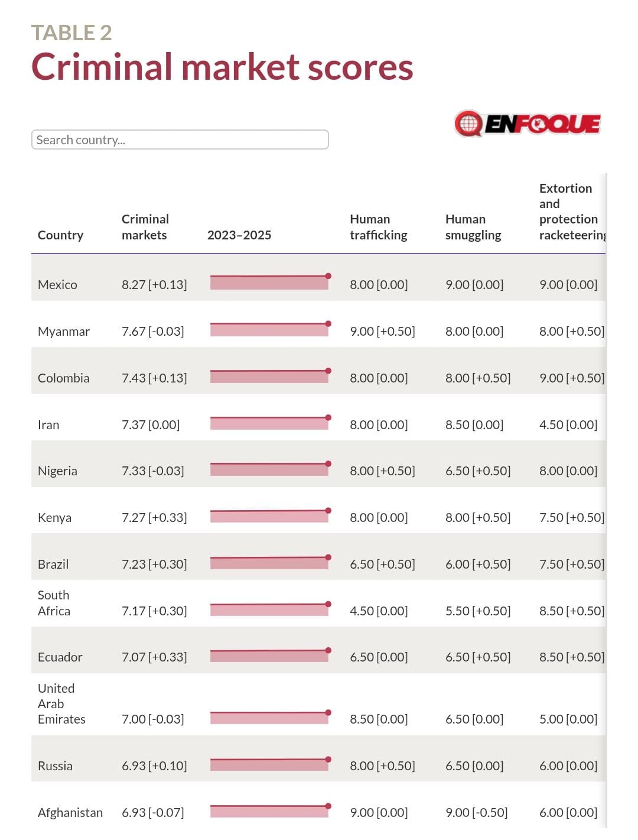The height and width of the screenshot is (840, 638).
Task: Select the Kenya country name cell
Action: click(x=54, y=518)
